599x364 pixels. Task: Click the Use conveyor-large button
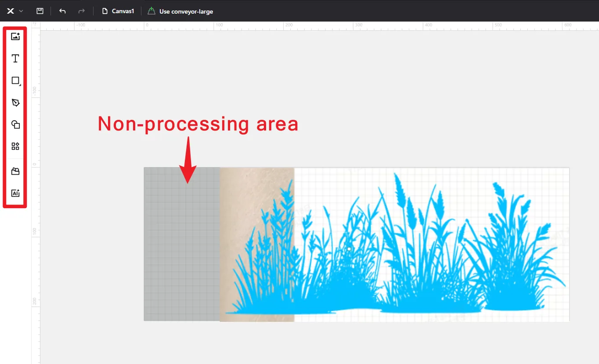pos(180,11)
